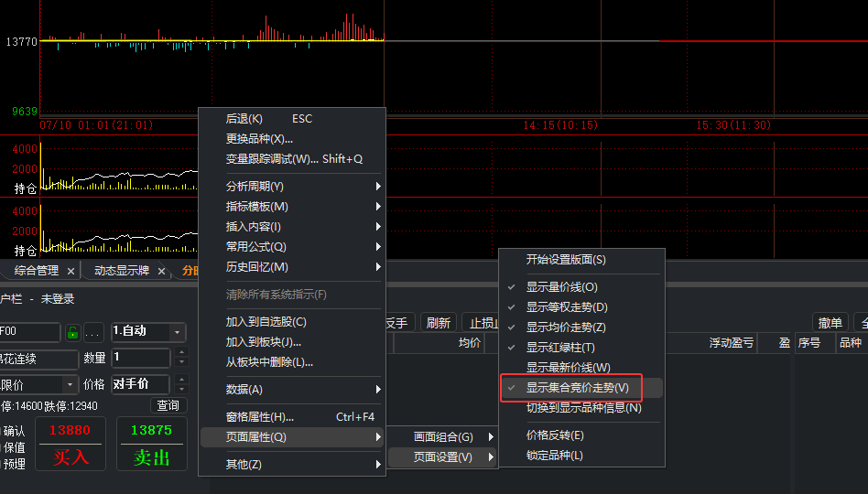Viewport: 868px width, 494px height.
Task: Click the 棉花连续 contract name field
Action: point(38,359)
